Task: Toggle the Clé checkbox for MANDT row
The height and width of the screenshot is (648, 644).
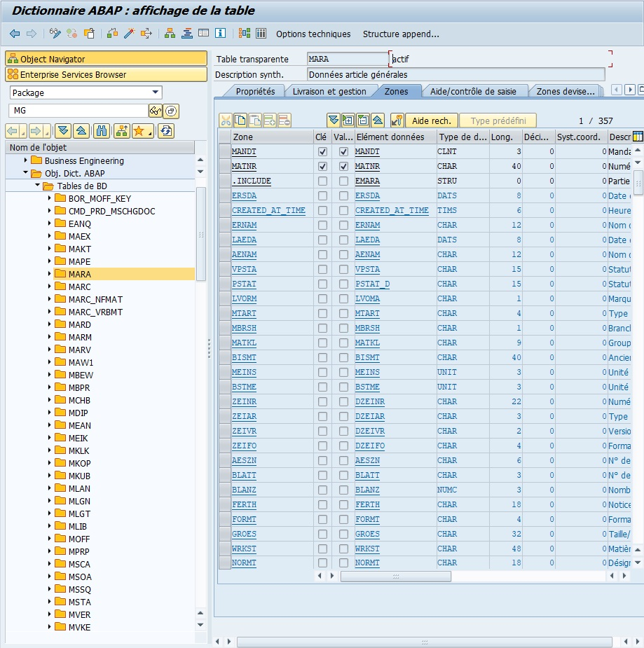Action: point(322,151)
